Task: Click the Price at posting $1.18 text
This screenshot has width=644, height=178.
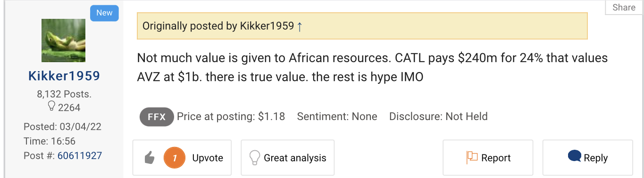Action: (x=231, y=116)
